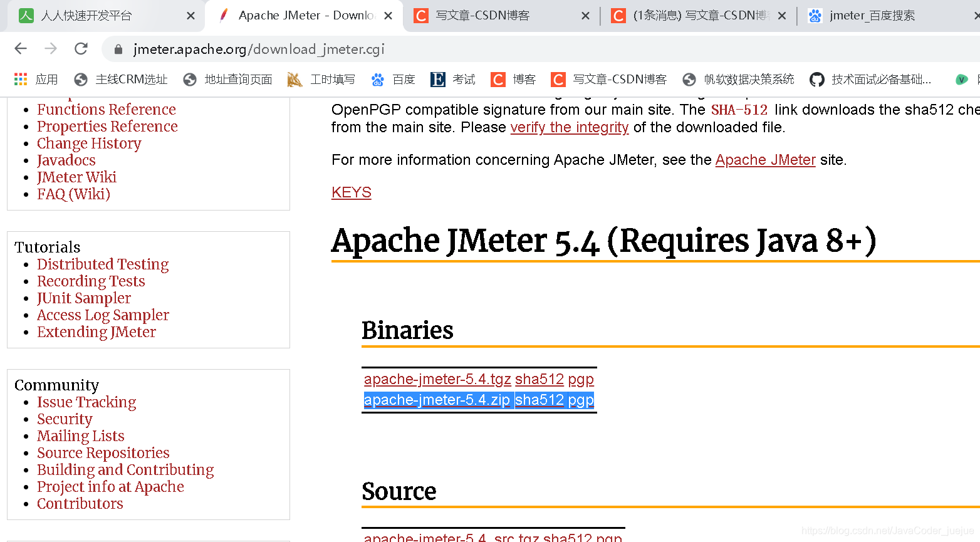Click the Source section heading
Screen dimensions: 980x542
[399, 491]
